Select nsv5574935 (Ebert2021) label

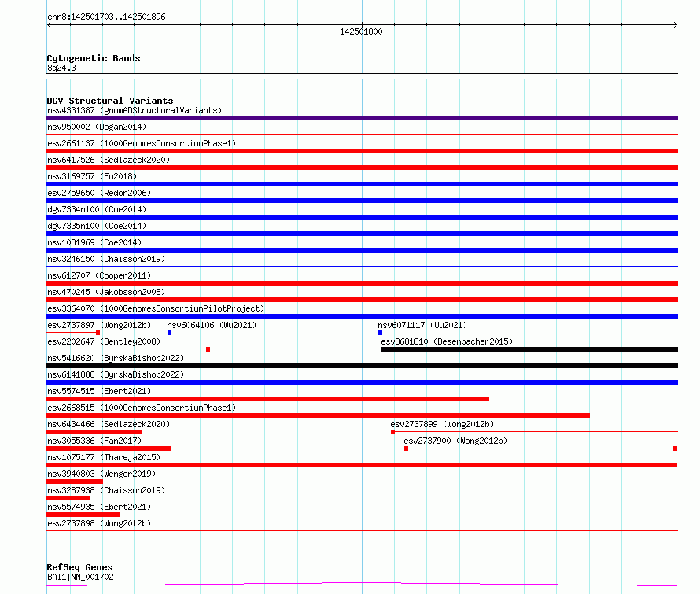click(x=99, y=507)
